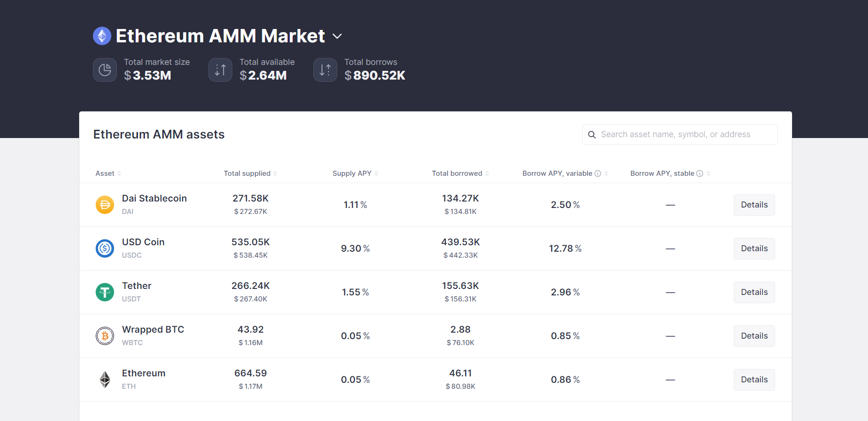Open Details for Wrapped BTC
868x421 pixels.
[754, 336]
